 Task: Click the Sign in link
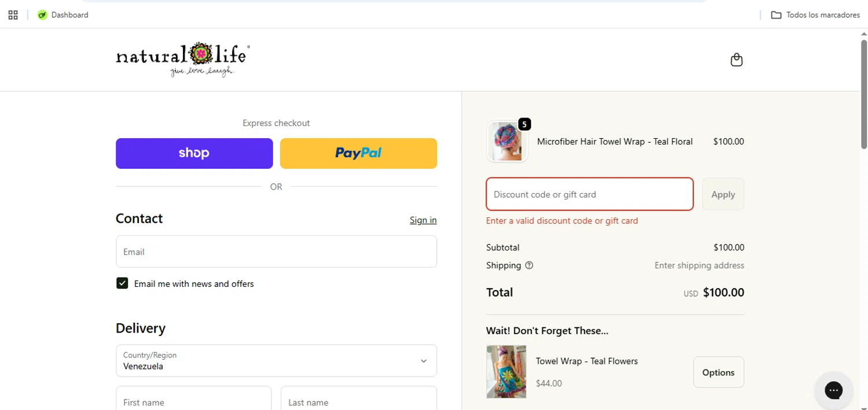click(423, 220)
